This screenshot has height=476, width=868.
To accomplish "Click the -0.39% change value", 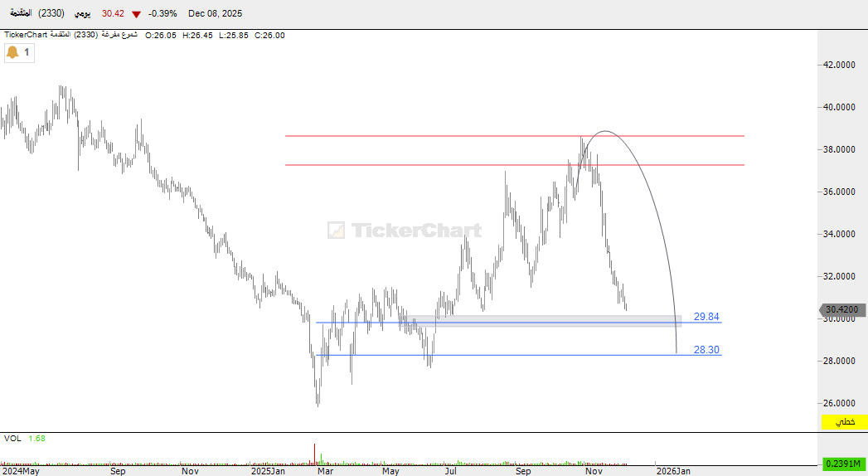I will [162, 14].
